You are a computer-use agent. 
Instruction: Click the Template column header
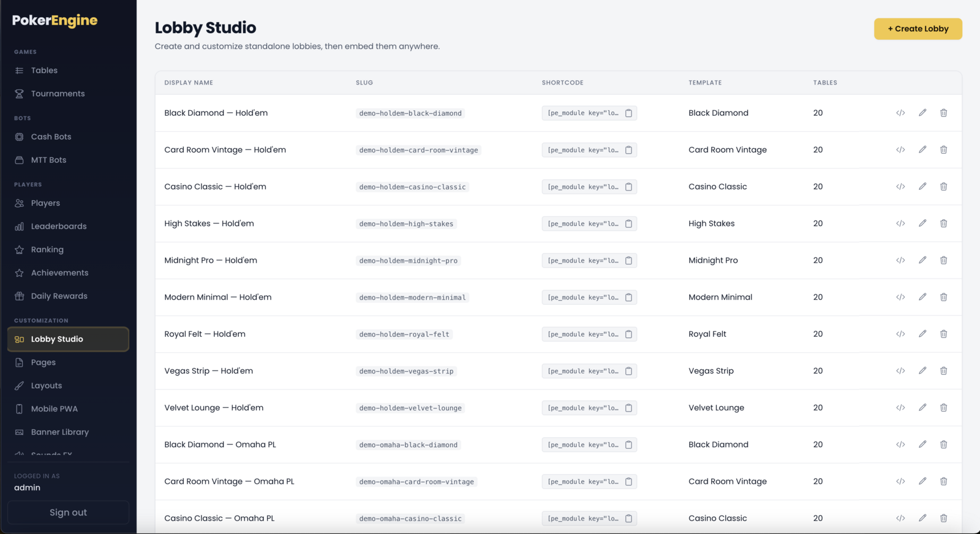pos(705,83)
